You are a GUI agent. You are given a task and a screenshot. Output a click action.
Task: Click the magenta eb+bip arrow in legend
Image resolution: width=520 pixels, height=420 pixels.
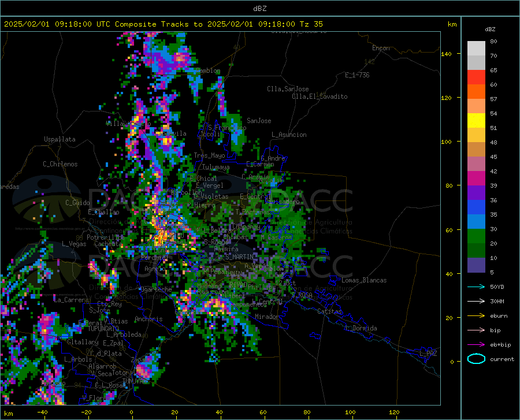click(x=476, y=345)
